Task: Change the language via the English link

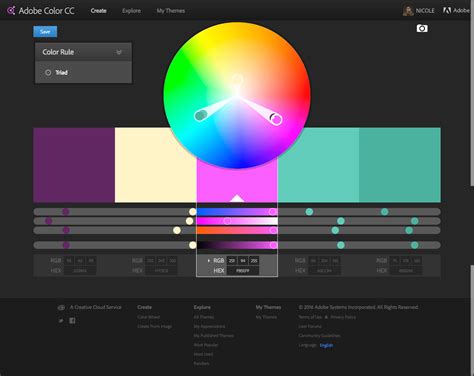Action: click(x=326, y=345)
